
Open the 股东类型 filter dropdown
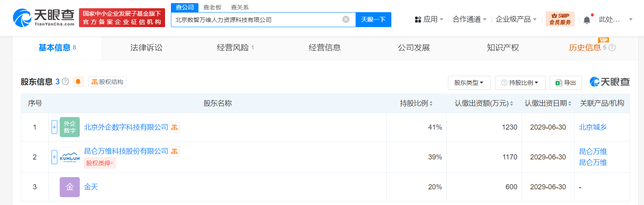click(469, 83)
